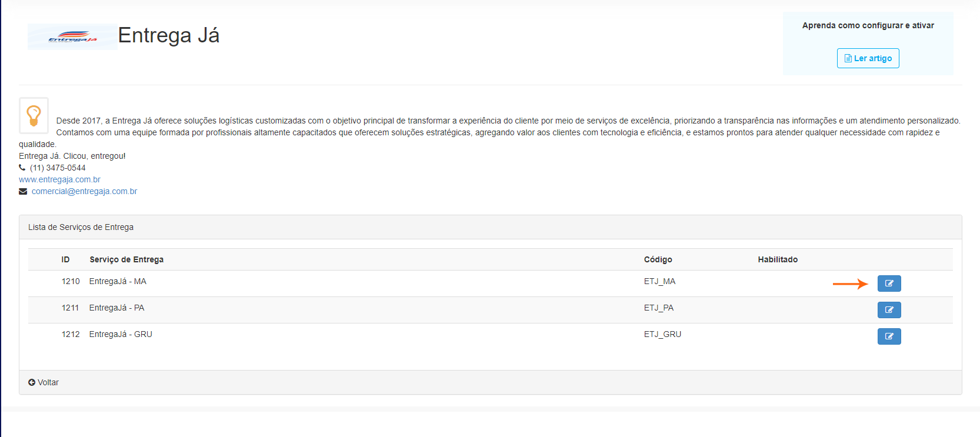
Task: Click the Código column header
Action: (658, 259)
